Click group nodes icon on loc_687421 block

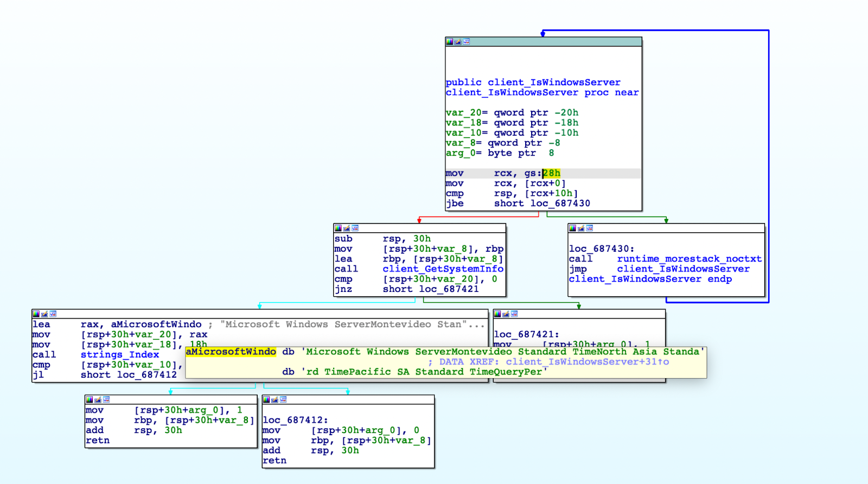(x=514, y=314)
